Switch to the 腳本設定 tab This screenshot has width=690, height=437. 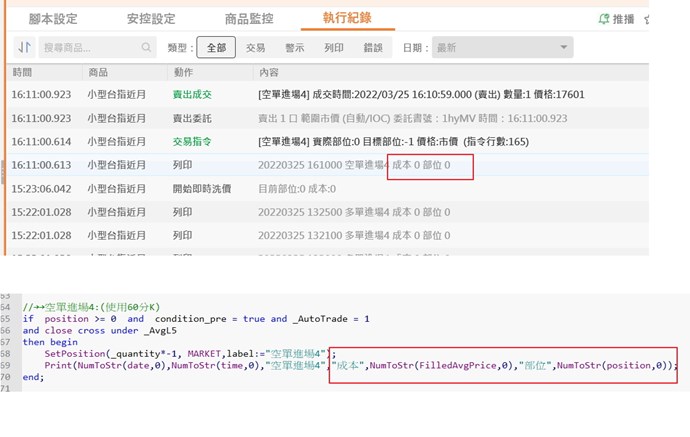pos(54,18)
